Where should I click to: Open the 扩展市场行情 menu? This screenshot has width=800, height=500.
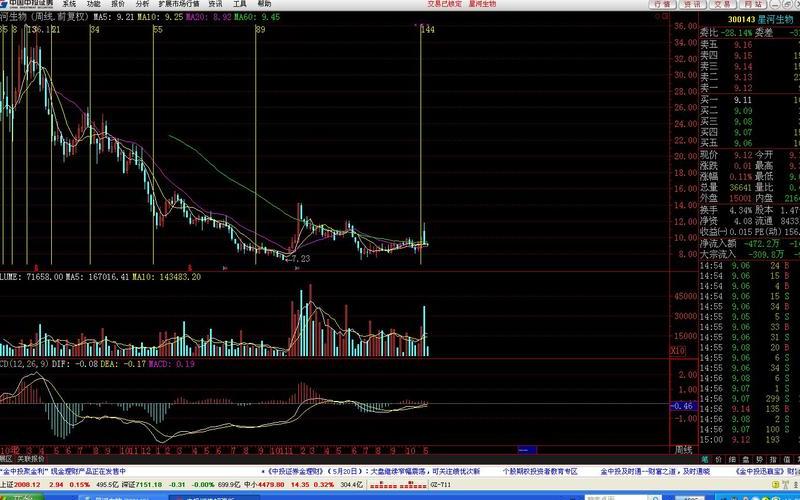(x=179, y=4)
